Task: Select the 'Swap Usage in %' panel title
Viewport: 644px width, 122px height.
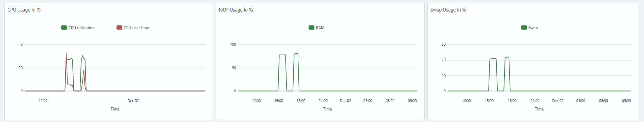Action: point(448,10)
